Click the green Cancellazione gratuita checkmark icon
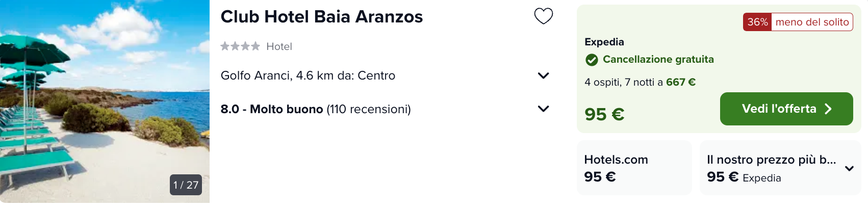 pyautogui.click(x=592, y=60)
